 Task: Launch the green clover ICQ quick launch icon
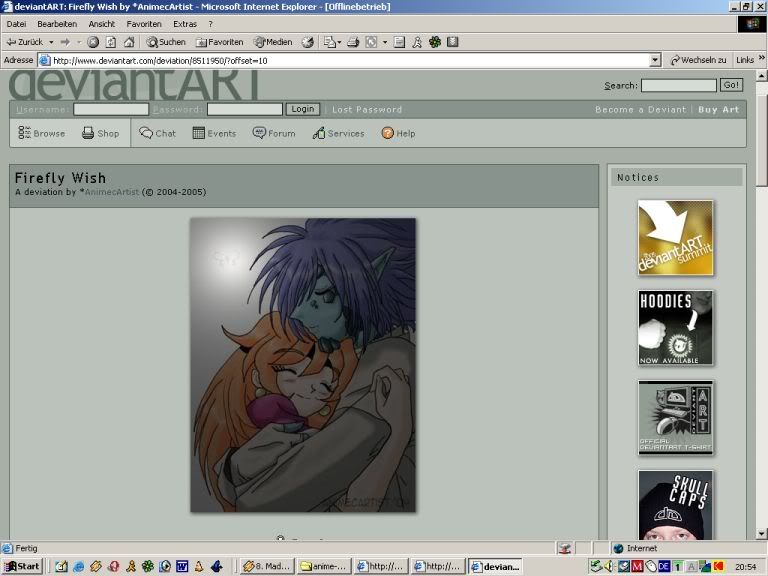147,567
